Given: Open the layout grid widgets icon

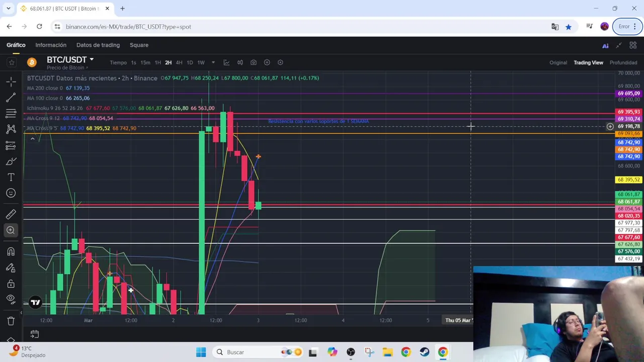Looking at the screenshot, I should pyautogui.click(x=633, y=45).
